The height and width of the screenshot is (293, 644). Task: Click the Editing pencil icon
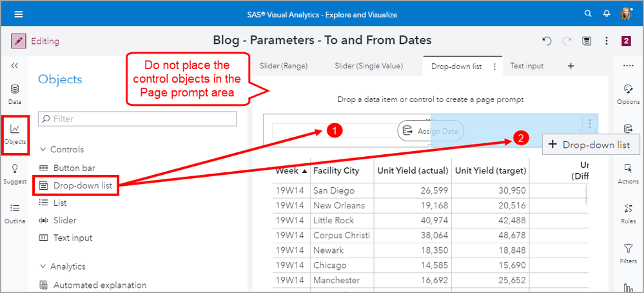(18, 41)
